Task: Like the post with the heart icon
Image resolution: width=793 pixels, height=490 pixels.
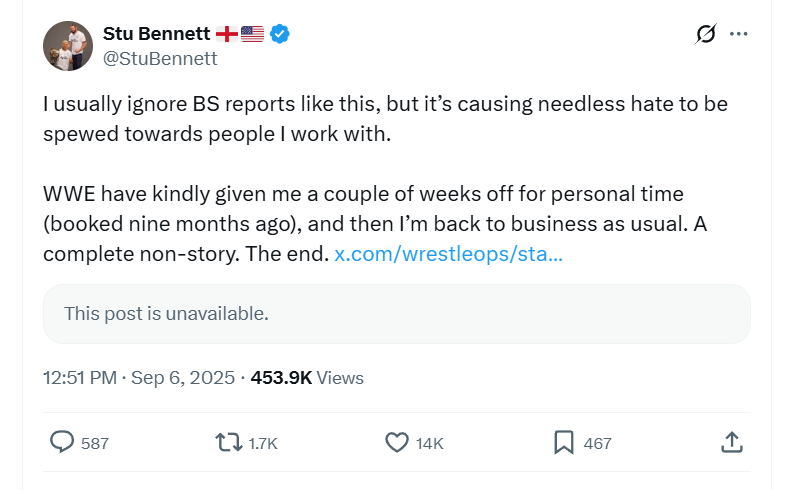Action: pos(397,442)
